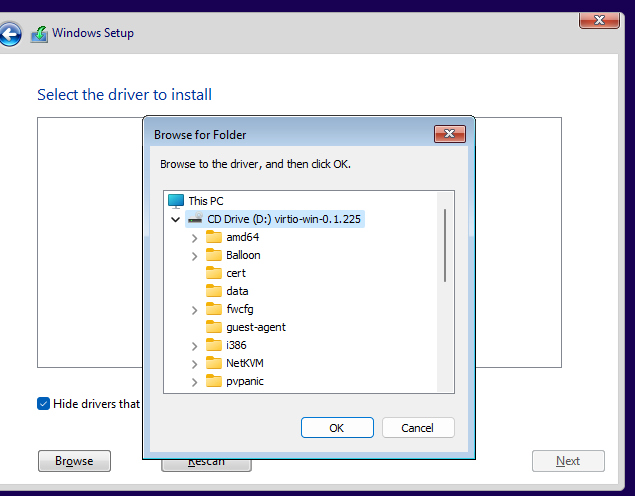
Task: Click the amd64 folder icon
Action: coord(213,237)
